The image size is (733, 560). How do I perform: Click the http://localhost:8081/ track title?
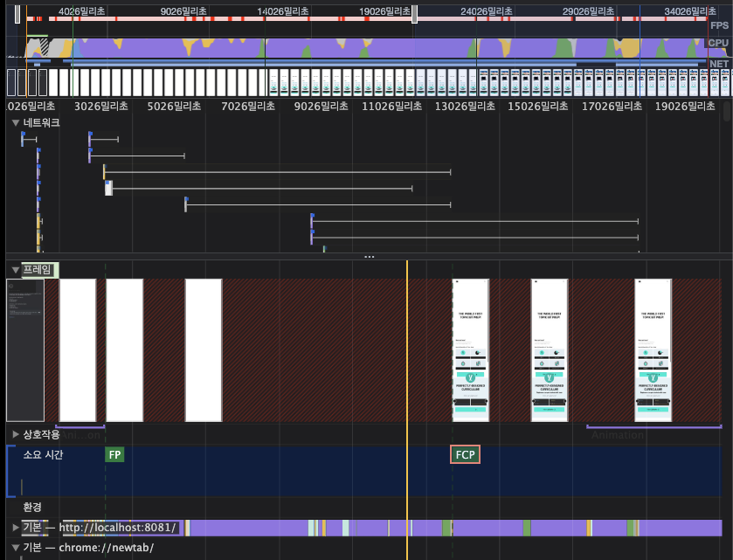click(x=118, y=528)
